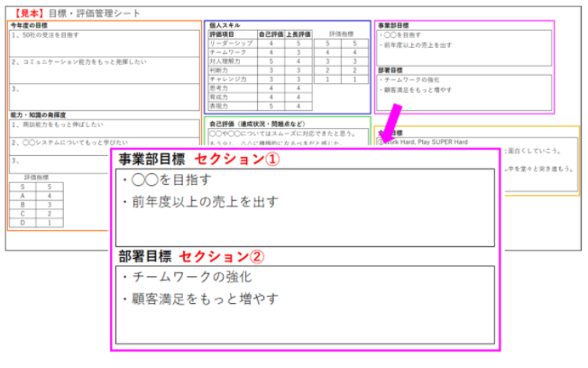Select the チャレンジ力 skill row
The height and width of the screenshot is (368, 588).
click(x=226, y=79)
